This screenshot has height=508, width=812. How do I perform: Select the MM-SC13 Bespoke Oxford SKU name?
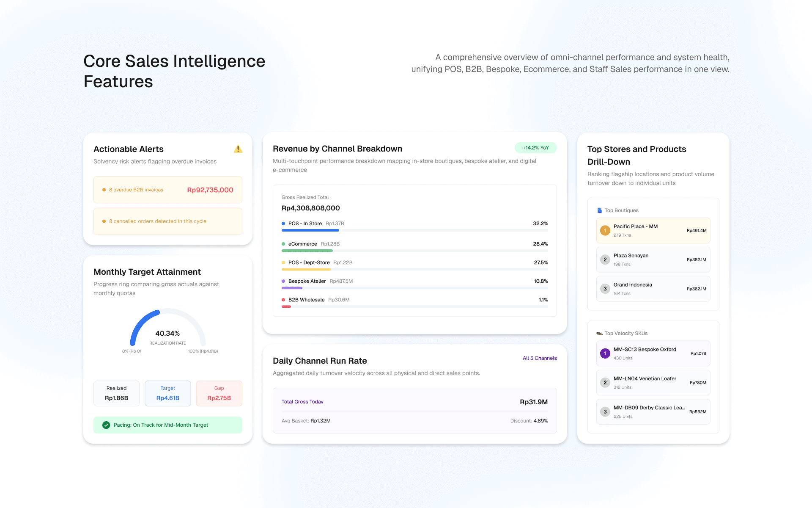(x=645, y=350)
